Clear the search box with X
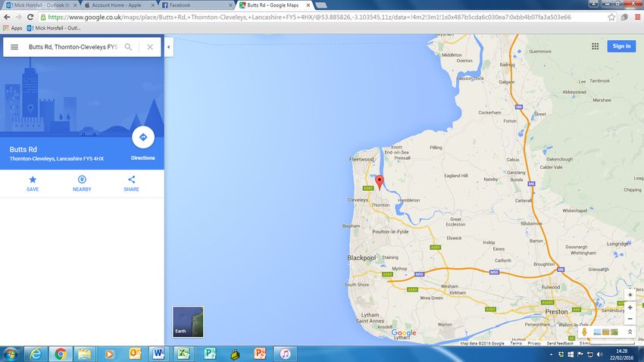The width and height of the screenshot is (644, 362). coord(150,47)
